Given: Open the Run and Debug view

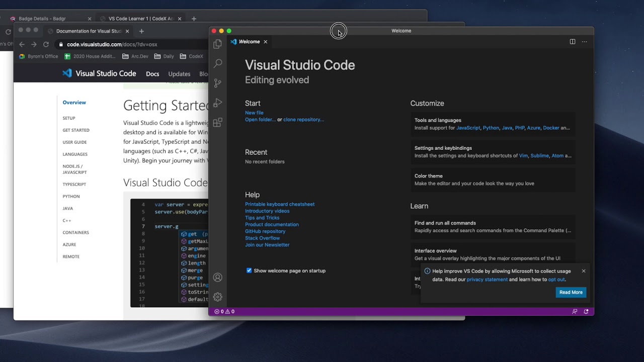Looking at the screenshot, I should (217, 103).
